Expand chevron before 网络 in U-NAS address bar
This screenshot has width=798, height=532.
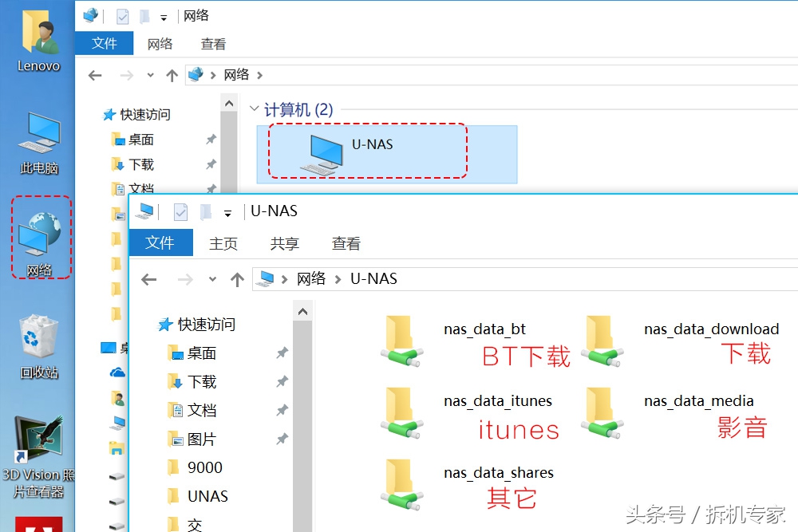[x=285, y=279]
